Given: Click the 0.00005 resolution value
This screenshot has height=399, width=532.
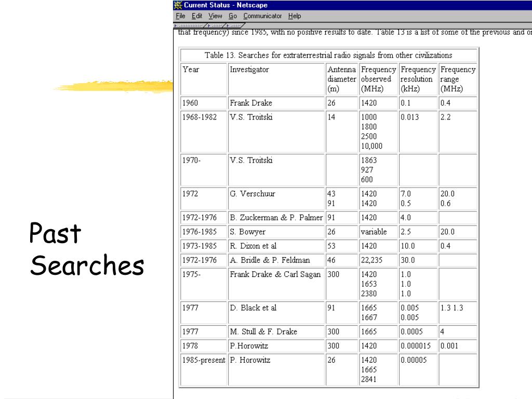Looking at the screenshot, I should pyautogui.click(x=414, y=360).
